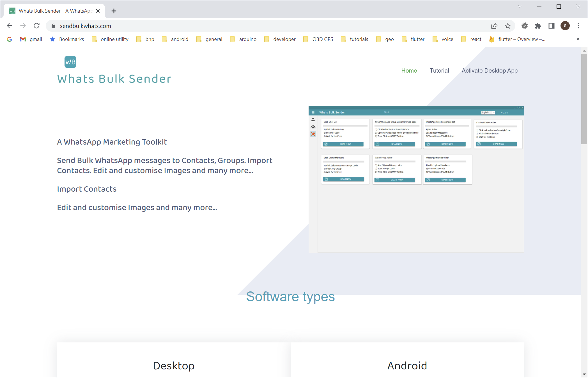The image size is (588, 378).
Task: Open the Gmail bookmark
Action: (31, 39)
